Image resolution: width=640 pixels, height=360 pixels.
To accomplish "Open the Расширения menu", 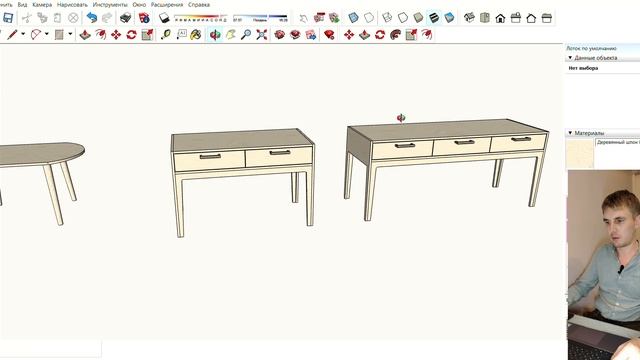I will [x=167, y=4].
